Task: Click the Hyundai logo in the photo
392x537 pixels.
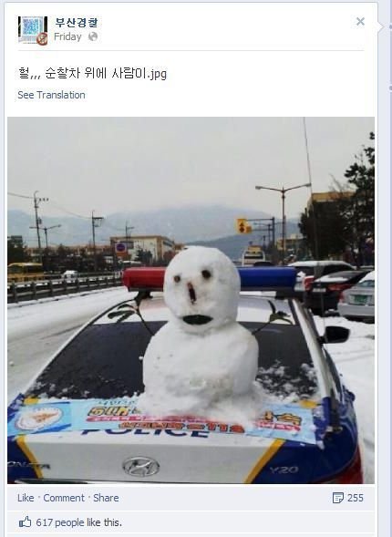Action: [141, 467]
